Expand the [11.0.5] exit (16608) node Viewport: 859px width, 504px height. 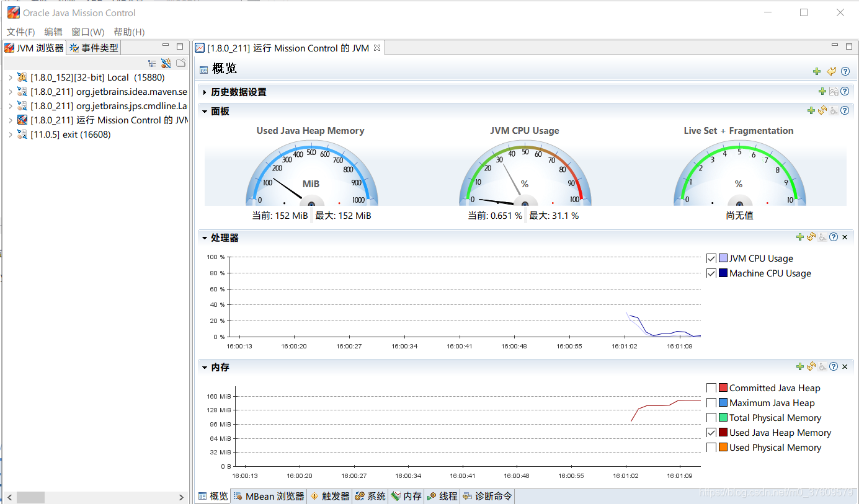tap(11, 135)
